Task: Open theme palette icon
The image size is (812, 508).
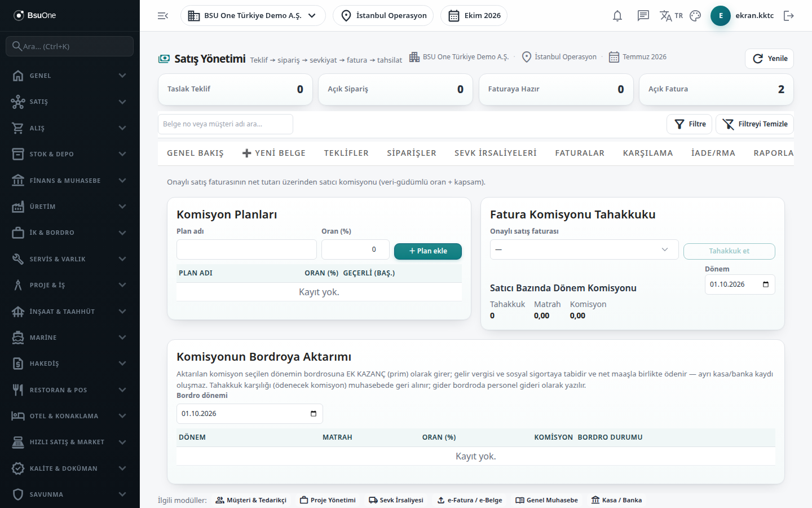Action: click(x=695, y=16)
